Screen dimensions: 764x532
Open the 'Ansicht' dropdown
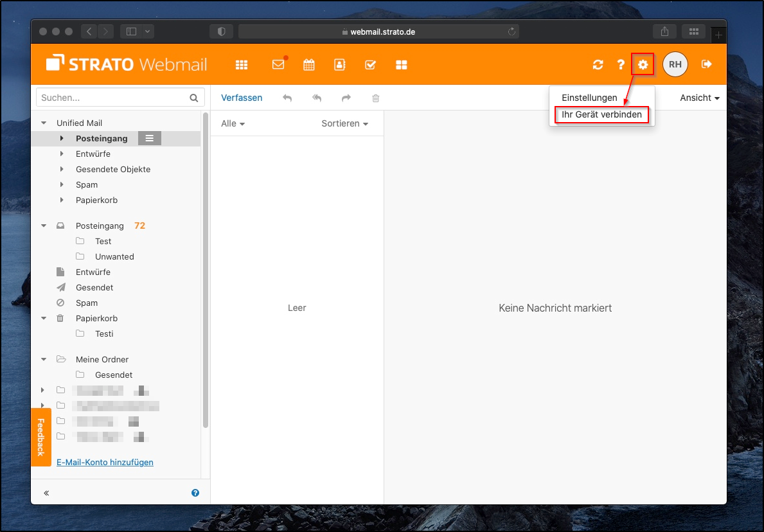pyautogui.click(x=699, y=98)
